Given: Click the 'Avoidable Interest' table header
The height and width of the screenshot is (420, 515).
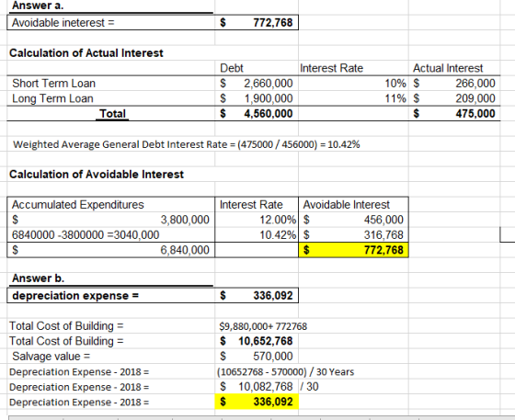Looking at the screenshot, I should tap(353, 205).
